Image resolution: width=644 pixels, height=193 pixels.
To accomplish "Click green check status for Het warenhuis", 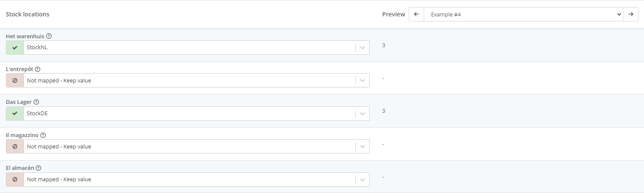I will (x=15, y=48).
